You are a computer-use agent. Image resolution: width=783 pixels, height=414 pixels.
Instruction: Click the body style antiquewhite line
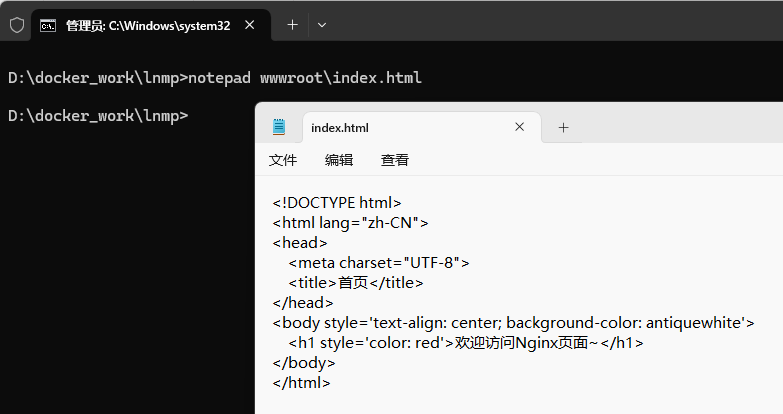(513, 323)
